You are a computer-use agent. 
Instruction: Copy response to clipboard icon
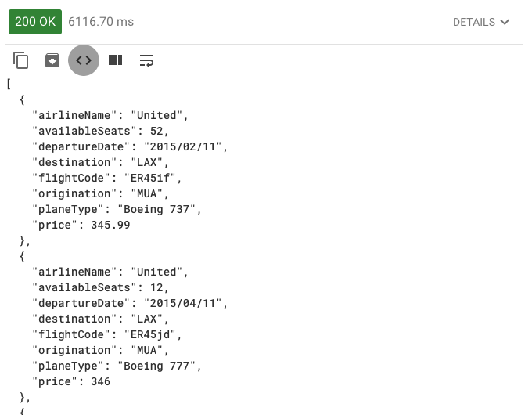[20, 60]
